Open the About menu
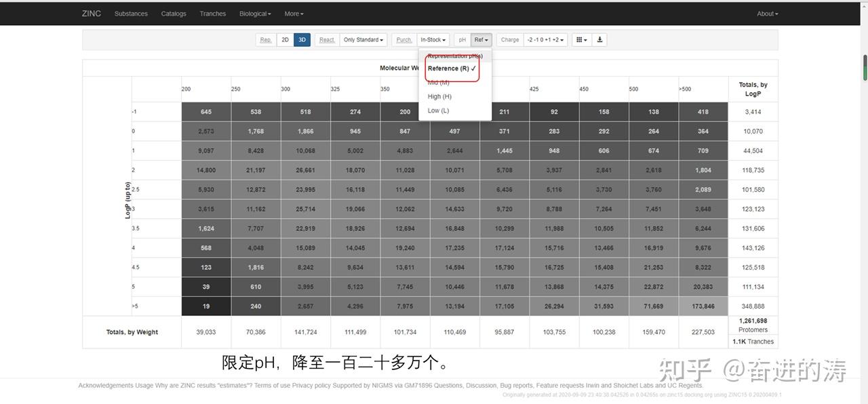Screen dimensions: 868x404 [x=767, y=13]
